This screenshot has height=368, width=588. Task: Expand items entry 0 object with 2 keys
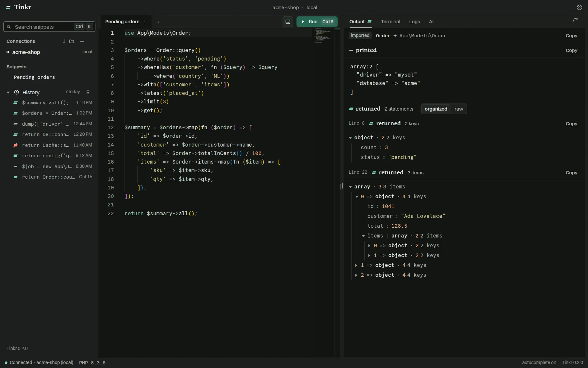coord(369,246)
